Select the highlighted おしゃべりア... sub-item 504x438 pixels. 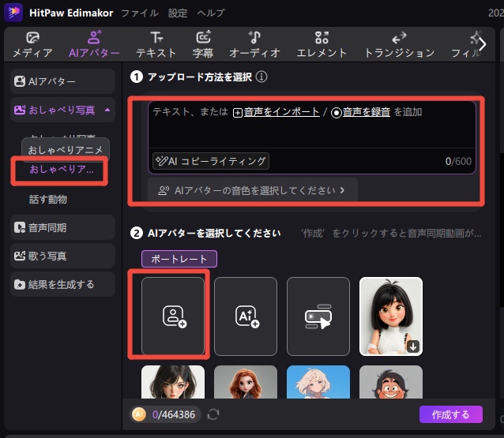click(62, 169)
